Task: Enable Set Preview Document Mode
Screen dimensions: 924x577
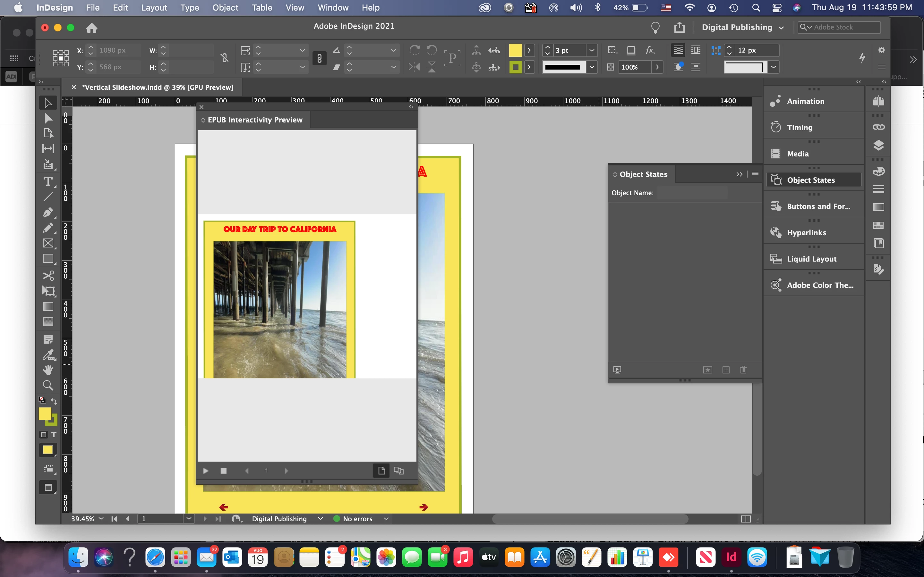Action: point(398,471)
